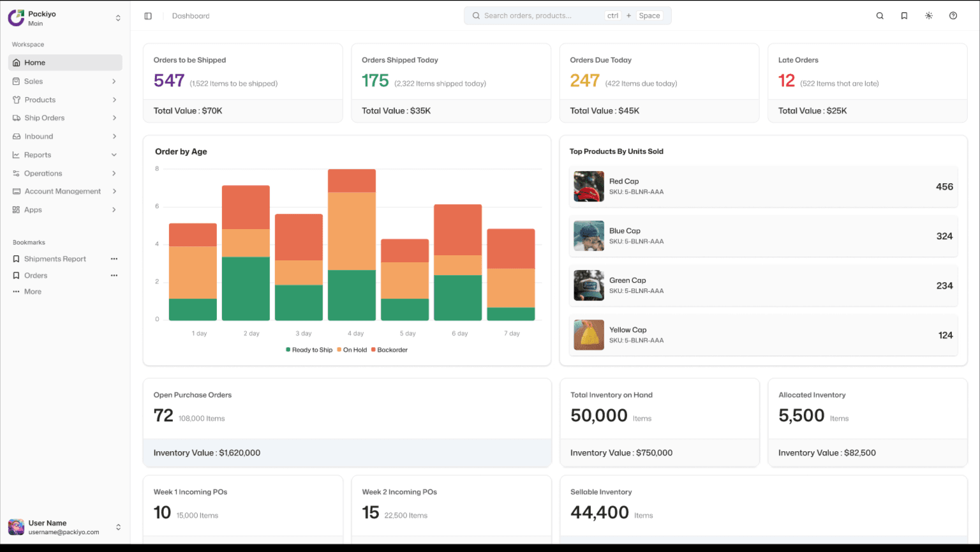Click the search orders, products input field
This screenshot has width=980, height=552.
tap(567, 16)
